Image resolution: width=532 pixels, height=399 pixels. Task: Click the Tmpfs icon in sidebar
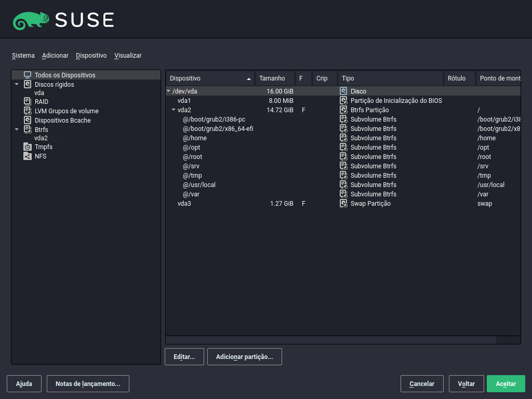28,147
